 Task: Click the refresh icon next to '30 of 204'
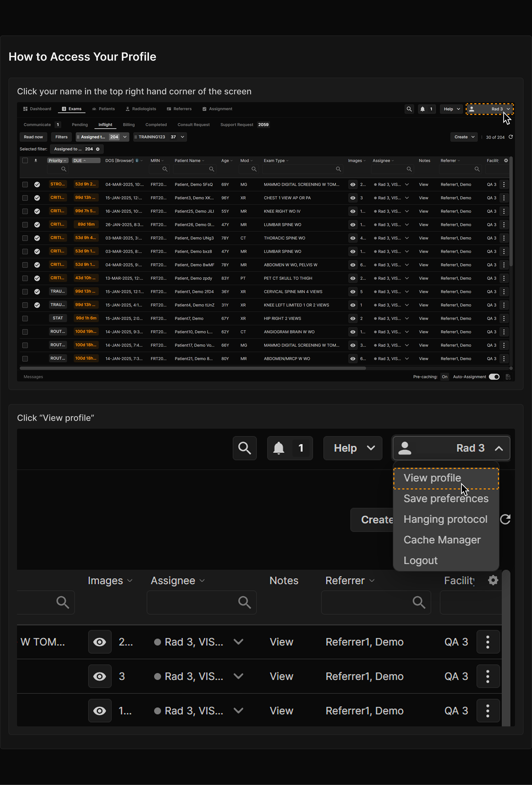pos(511,137)
